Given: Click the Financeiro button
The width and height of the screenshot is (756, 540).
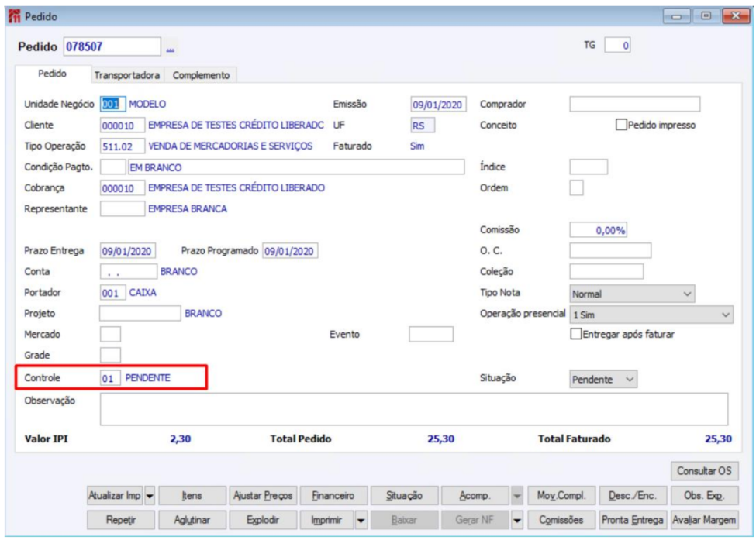Looking at the screenshot, I should tap(333, 496).
